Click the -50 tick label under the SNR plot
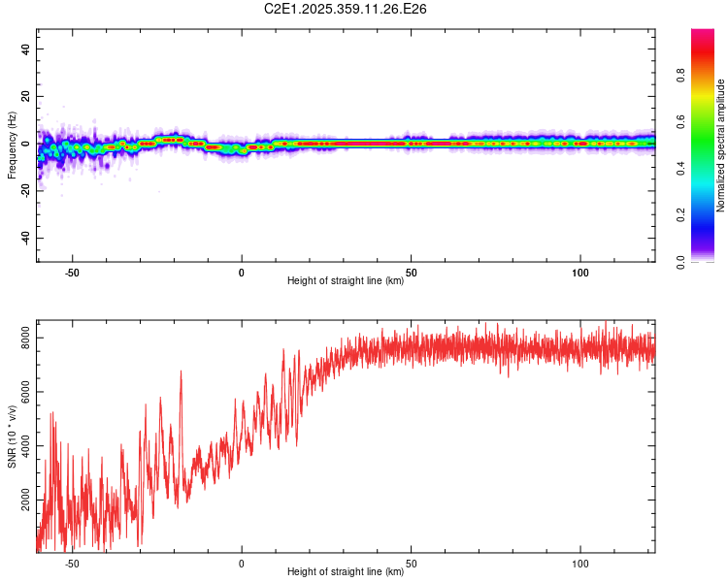Screen dimensions: 728x582 pos(71,563)
